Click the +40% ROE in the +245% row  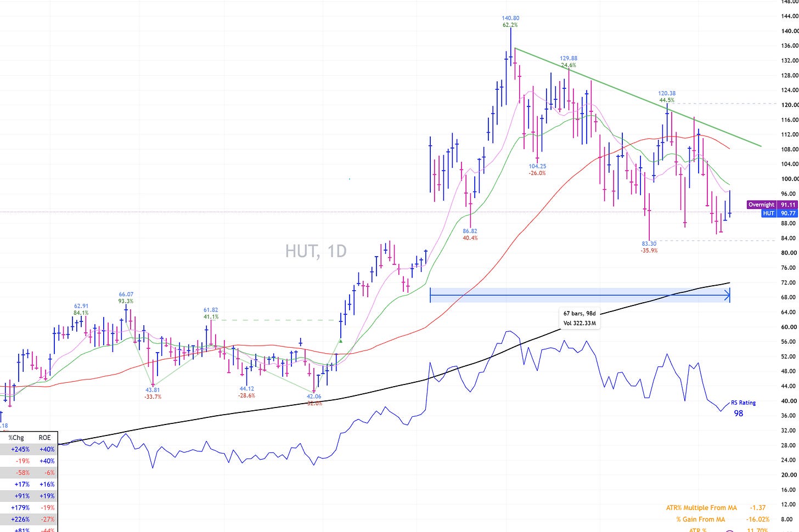[x=47, y=449]
